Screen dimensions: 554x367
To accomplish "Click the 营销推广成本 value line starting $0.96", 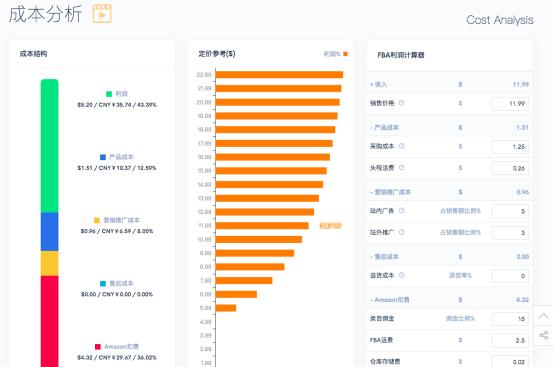I will 117,231.
